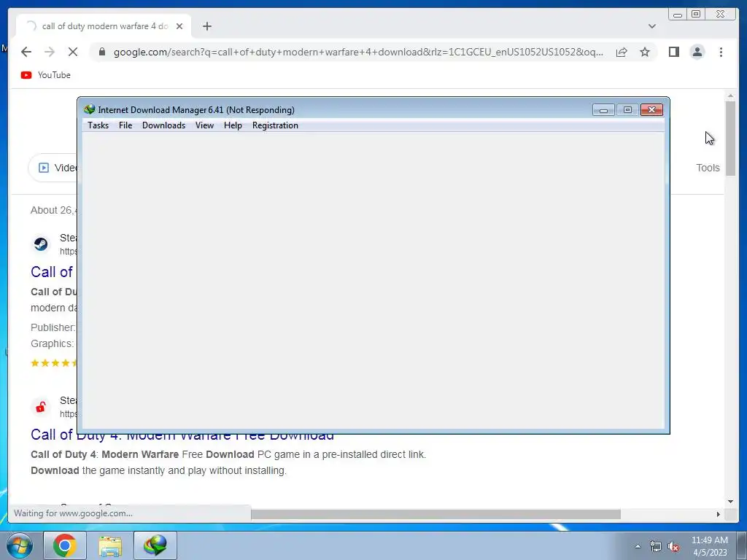Screen dimensions: 747x560
Task: Open Chrome side panel
Action: [673, 52]
